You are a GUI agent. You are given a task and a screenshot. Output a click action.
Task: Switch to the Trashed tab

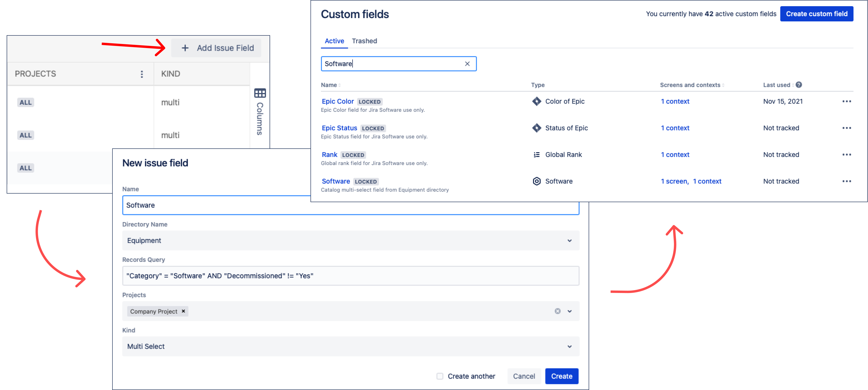(x=364, y=41)
